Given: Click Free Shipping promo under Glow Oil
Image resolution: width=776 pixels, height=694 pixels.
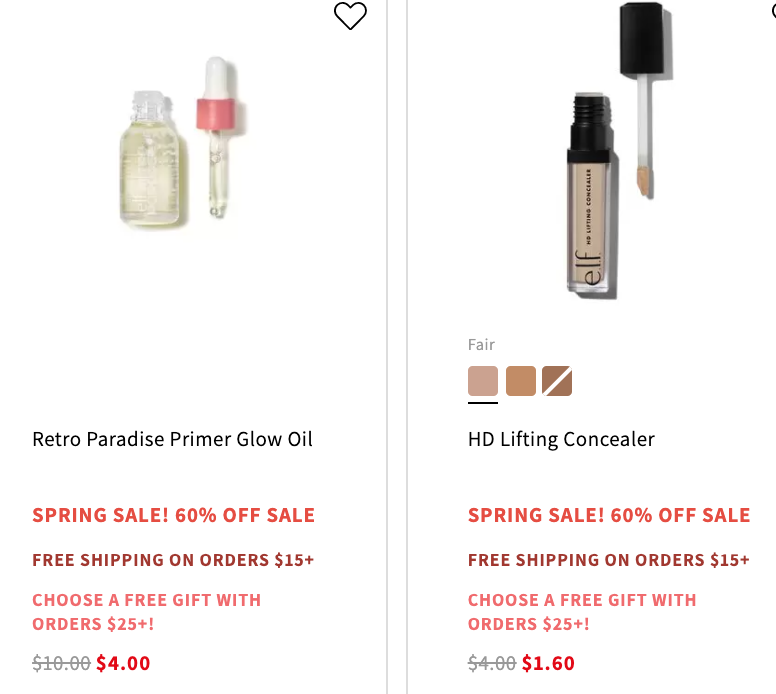Looking at the screenshot, I should pos(173,560).
